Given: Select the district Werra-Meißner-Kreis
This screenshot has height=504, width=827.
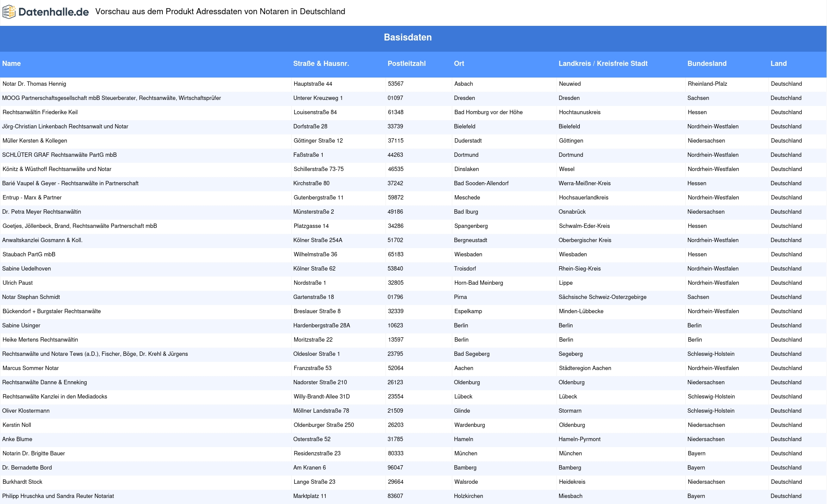Looking at the screenshot, I should point(584,184).
